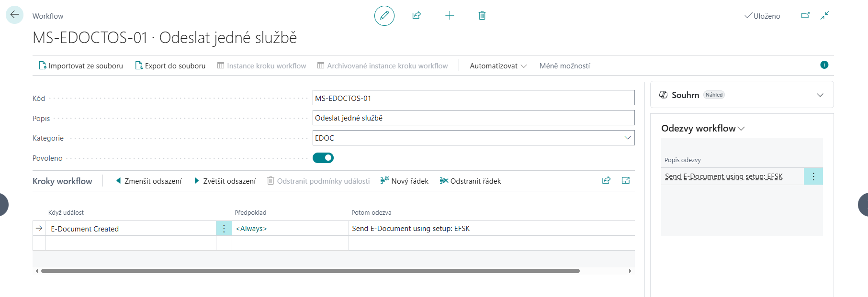Choose Odstranit řádek
Image resolution: width=868 pixels, height=297 pixels.
470,181
